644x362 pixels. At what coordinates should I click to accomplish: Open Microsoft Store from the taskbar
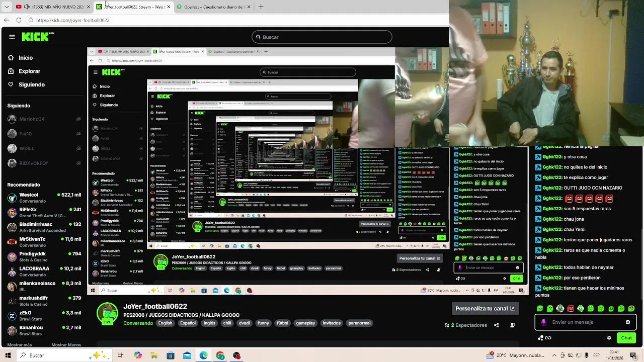tap(171, 355)
